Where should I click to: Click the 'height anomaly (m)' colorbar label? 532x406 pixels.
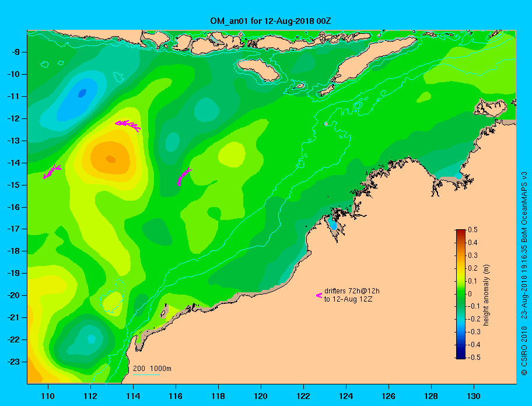[x=486, y=295]
